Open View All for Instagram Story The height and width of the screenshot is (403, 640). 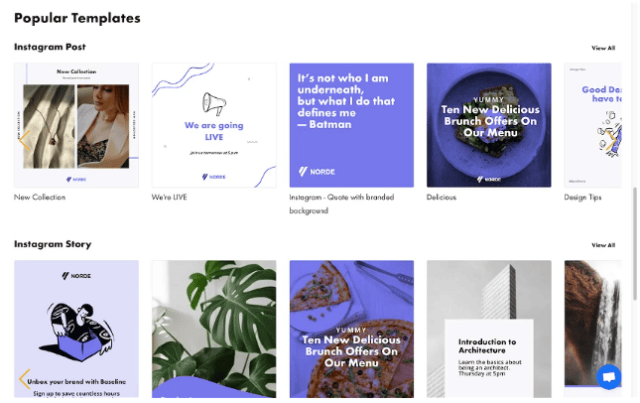coord(603,245)
